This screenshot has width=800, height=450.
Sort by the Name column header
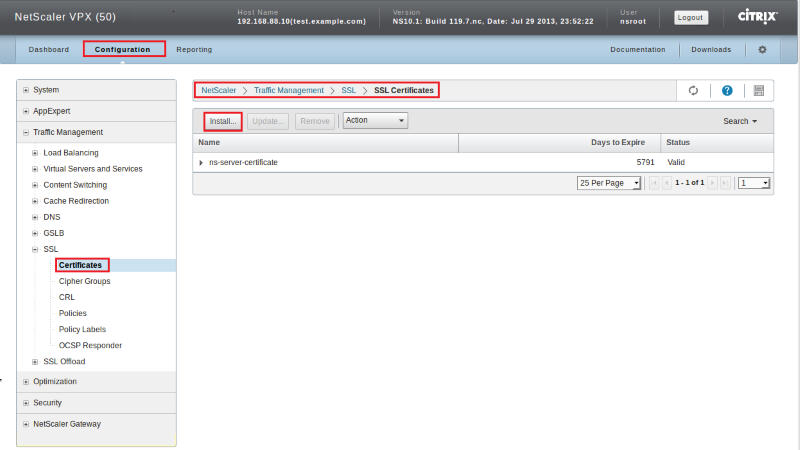pyautogui.click(x=326, y=142)
